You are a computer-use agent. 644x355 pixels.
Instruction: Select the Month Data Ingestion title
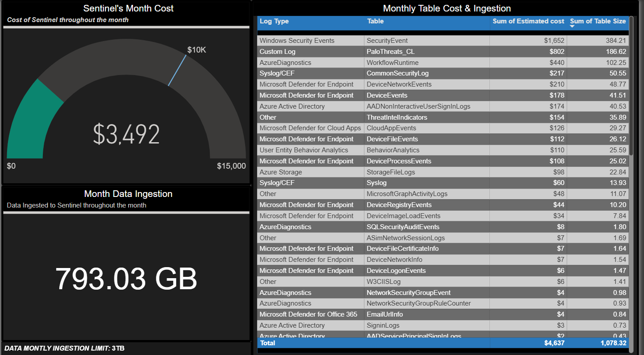(x=128, y=194)
